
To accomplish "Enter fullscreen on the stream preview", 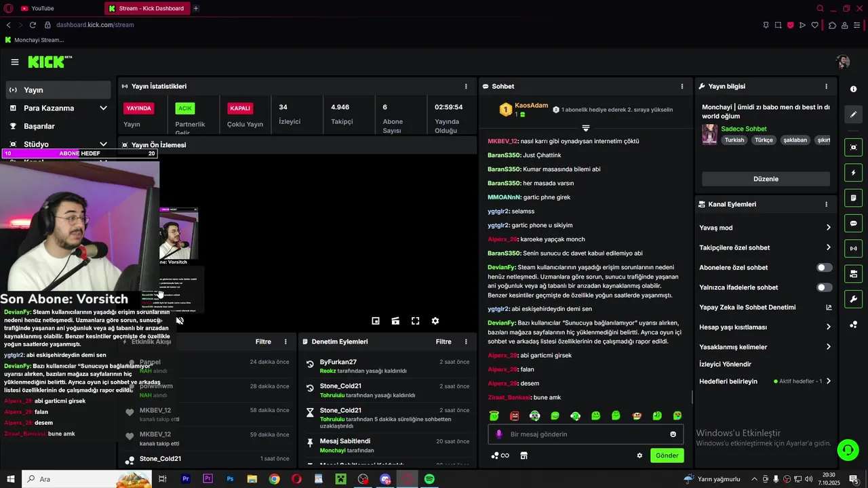I will [416, 321].
